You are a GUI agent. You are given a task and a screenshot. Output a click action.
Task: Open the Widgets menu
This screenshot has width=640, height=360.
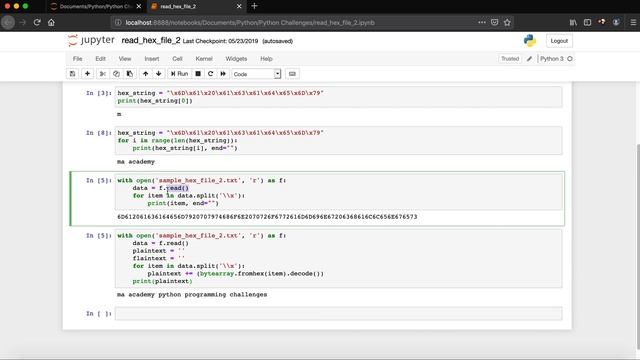click(236, 59)
